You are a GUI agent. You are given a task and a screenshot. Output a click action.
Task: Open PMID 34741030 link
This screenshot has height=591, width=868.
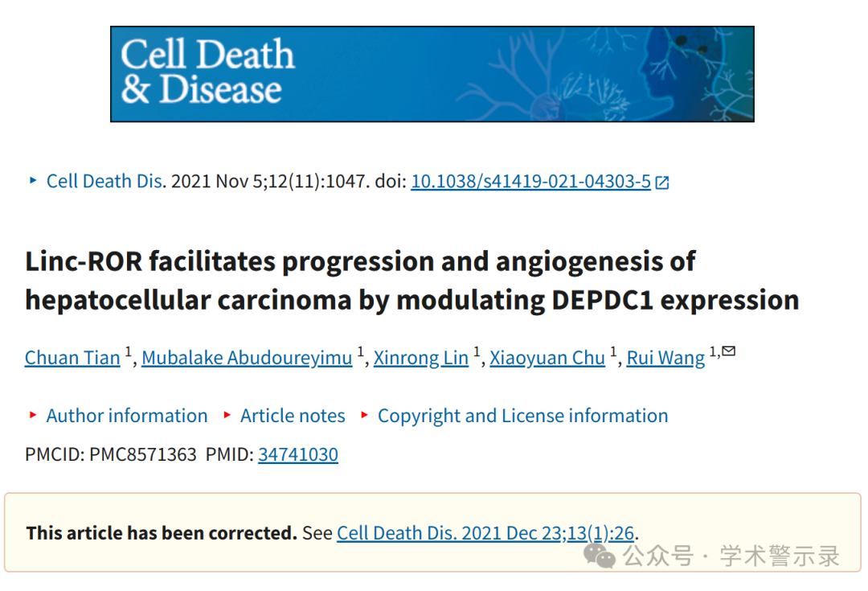pos(298,454)
